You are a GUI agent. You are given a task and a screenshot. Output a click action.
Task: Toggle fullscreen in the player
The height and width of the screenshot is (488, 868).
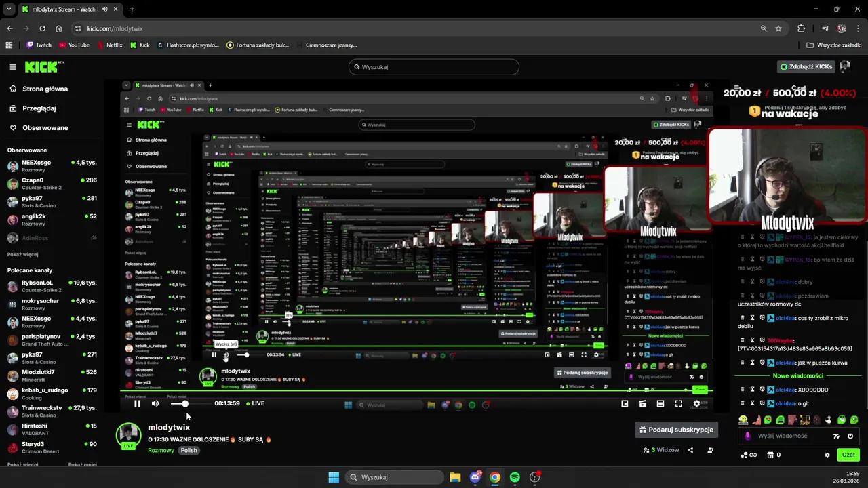[x=678, y=403]
